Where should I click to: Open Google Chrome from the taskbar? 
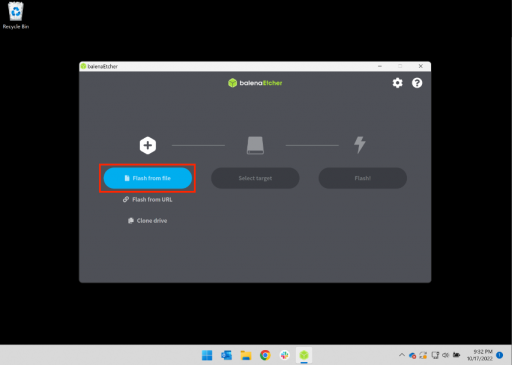click(x=265, y=355)
